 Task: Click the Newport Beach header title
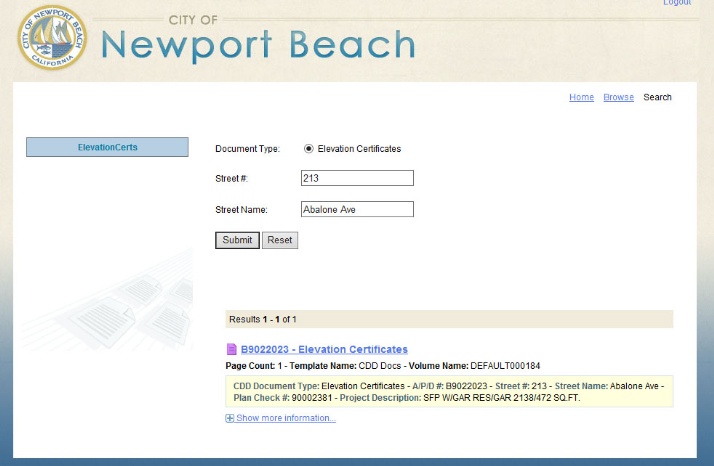coord(258,45)
